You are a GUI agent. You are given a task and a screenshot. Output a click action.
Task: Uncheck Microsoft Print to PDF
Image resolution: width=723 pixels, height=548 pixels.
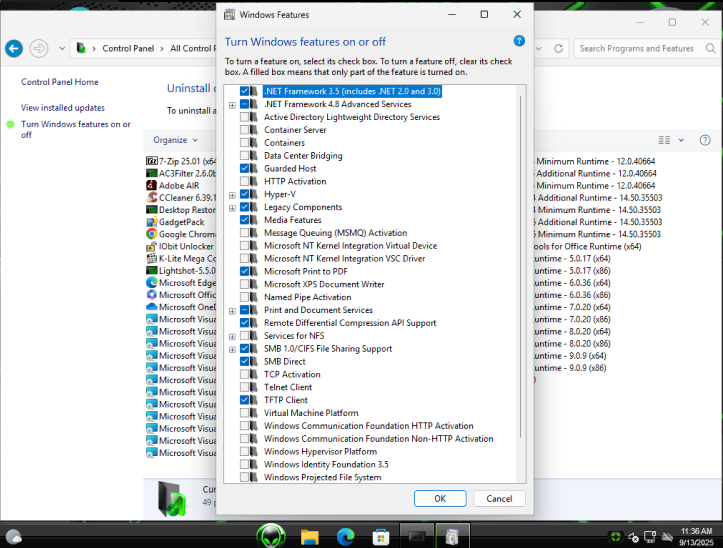(x=244, y=272)
